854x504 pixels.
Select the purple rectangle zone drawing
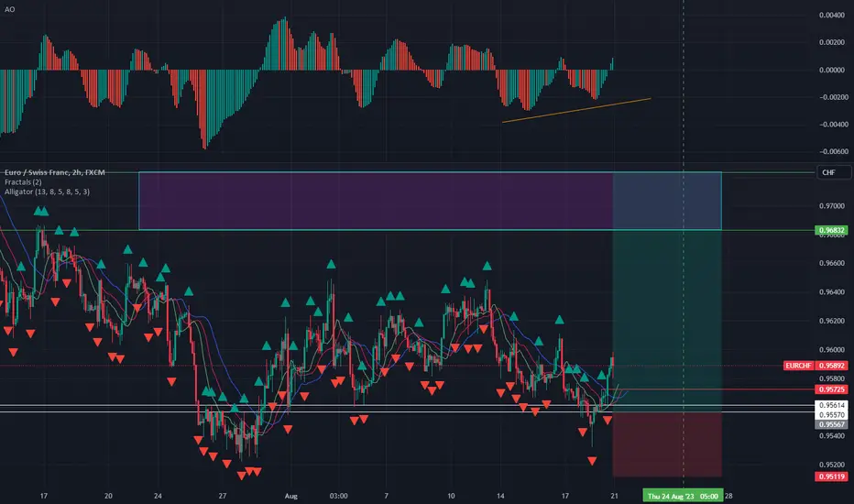376,201
